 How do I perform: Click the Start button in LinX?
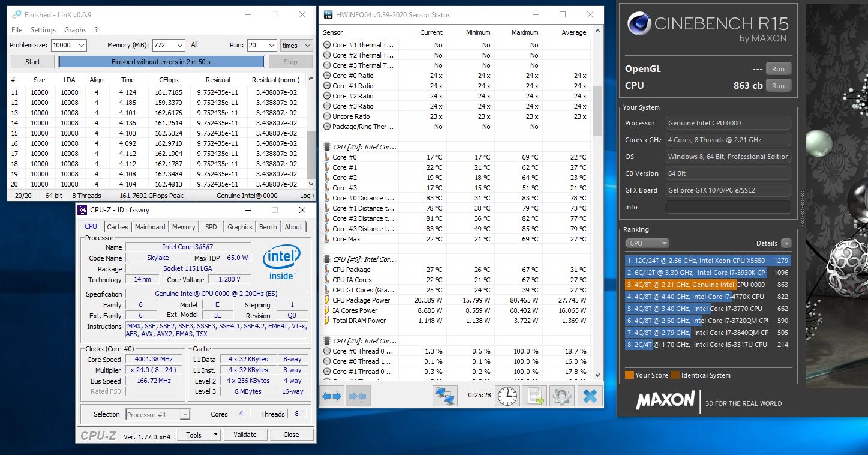click(x=33, y=62)
